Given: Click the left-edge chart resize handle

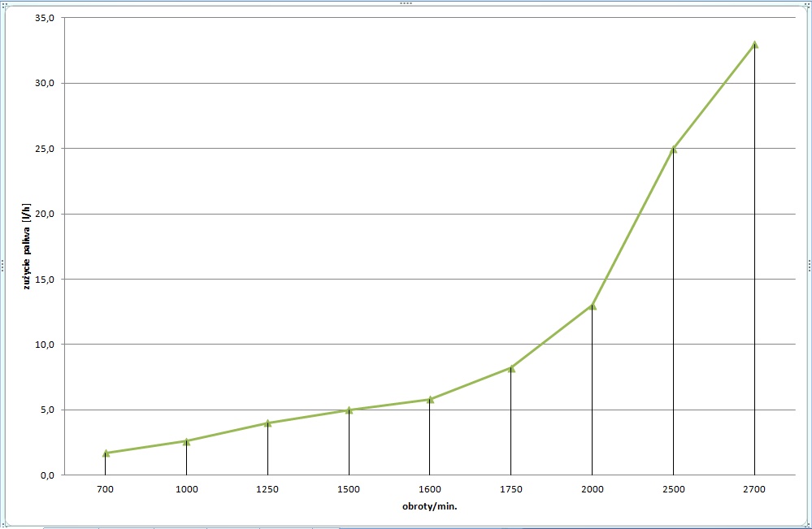Looking at the screenshot, I should click(2, 266).
